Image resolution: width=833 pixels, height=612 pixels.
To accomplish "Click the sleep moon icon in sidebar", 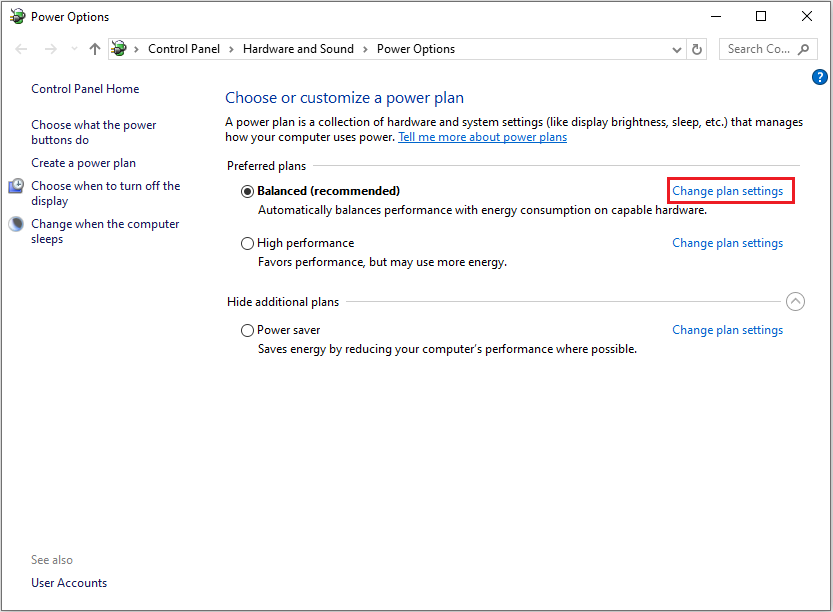I will click(16, 224).
